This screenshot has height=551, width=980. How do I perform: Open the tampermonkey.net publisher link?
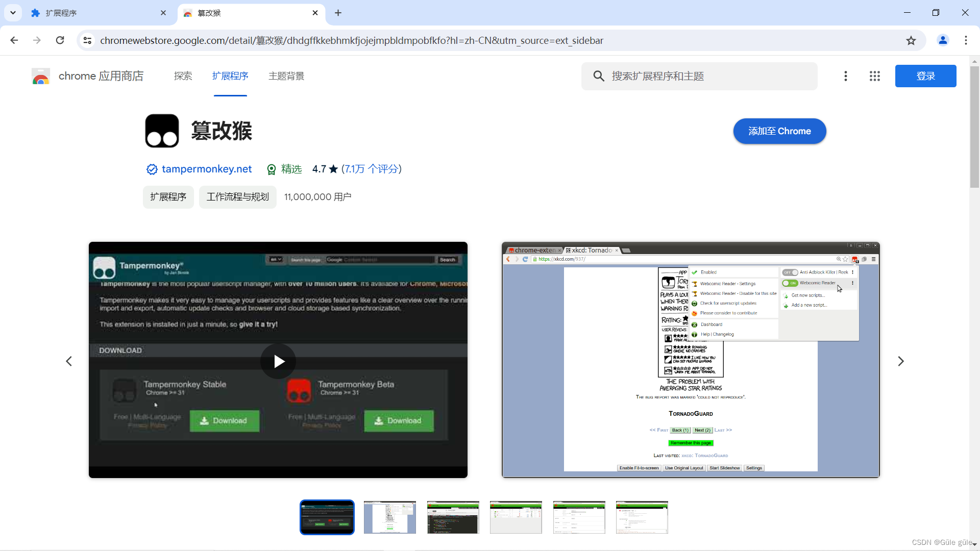click(206, 169)
